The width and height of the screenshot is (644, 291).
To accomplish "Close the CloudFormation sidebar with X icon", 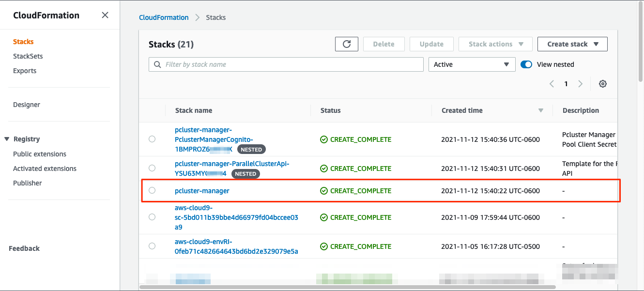I will (105, 15).
